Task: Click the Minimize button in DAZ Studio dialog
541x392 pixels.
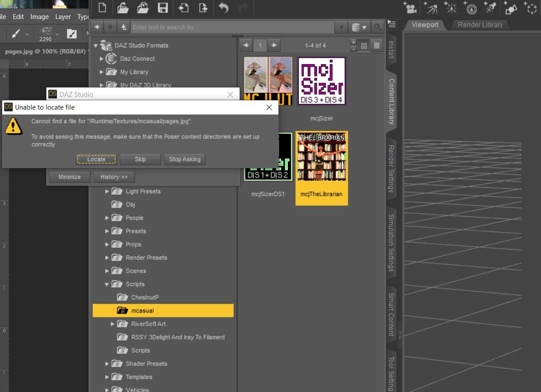Action: pos(69,177)
